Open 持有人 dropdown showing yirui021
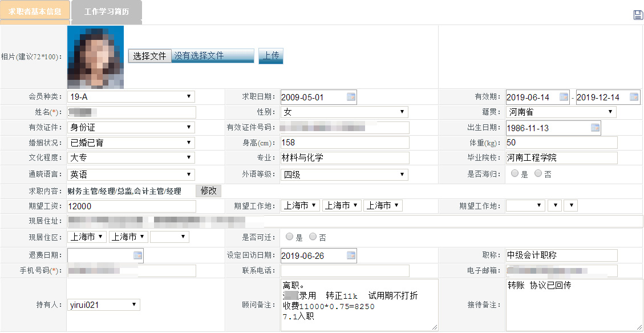The width and height of the screenshot is (644, 333). tap(104, 305)
